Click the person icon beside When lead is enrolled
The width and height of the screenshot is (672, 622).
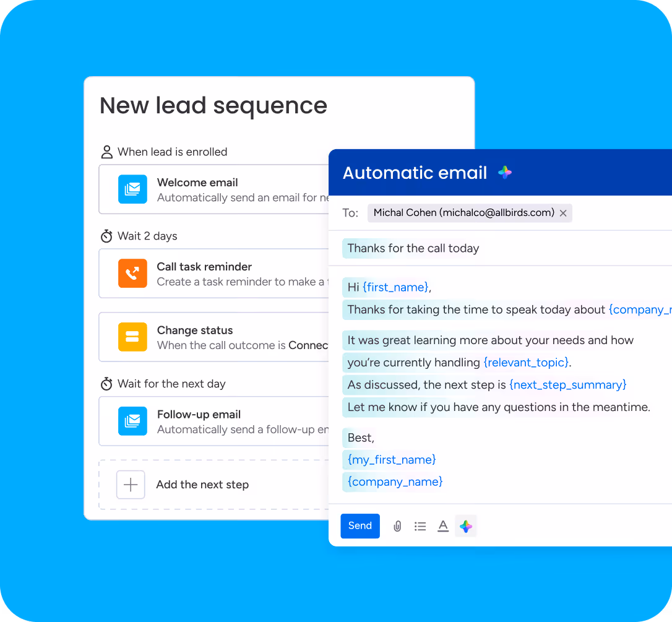(106, 152)
